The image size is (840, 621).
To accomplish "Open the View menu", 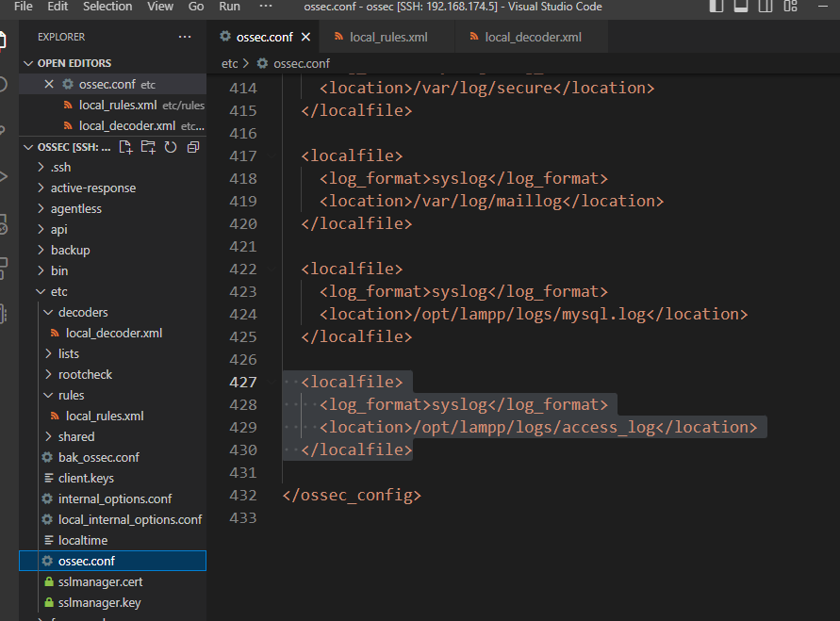I will (160, 7).
